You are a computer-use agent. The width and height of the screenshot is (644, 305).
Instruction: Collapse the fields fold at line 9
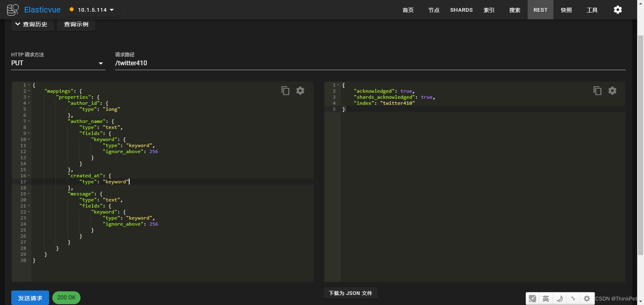click(29, 133)
